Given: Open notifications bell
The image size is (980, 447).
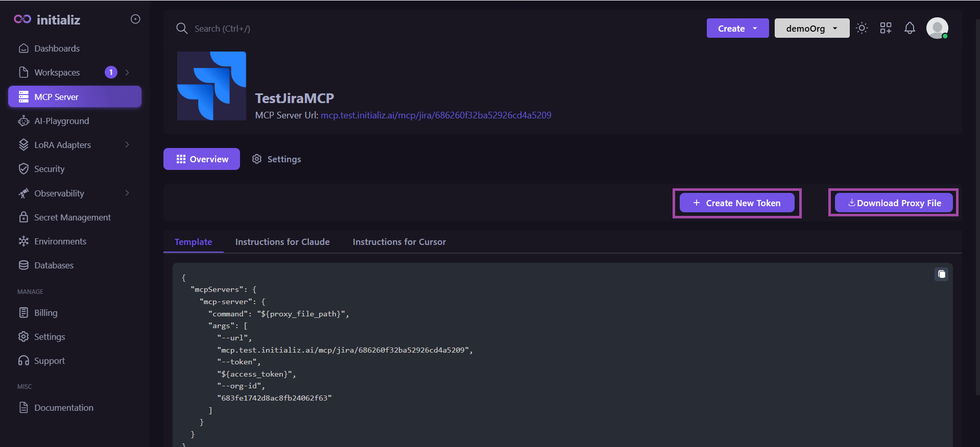Looking at the screenshot, I should pos(910,28).
